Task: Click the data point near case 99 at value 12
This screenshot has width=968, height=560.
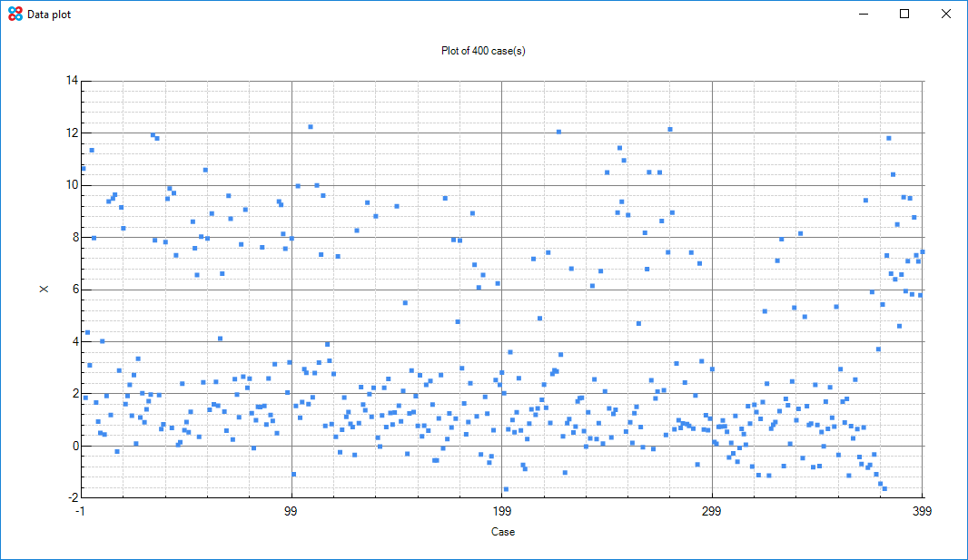Action: [311, 127]
